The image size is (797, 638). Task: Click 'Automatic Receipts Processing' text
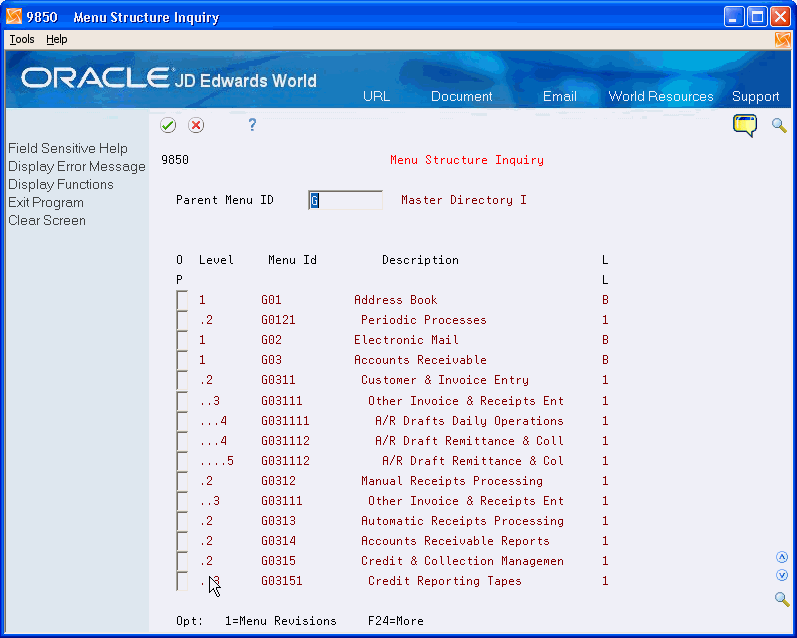tap(462, 521)
